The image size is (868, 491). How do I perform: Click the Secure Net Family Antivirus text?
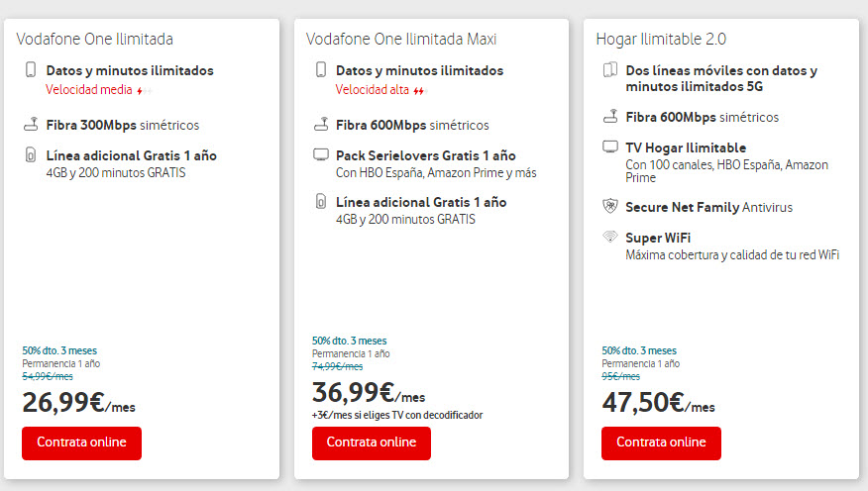tap(708, 207)
